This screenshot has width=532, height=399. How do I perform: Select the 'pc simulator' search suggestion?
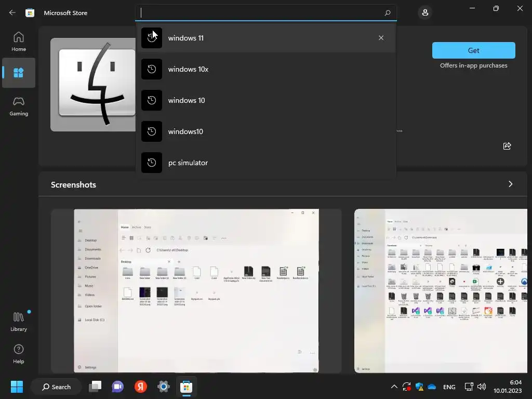point(265,163)
